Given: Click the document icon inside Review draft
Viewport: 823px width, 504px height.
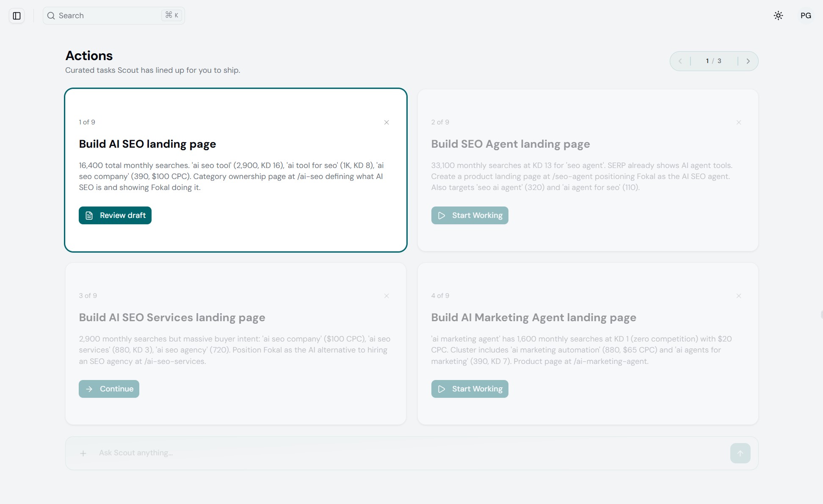Looking at the screenshot, I should [x=89, y=215].
